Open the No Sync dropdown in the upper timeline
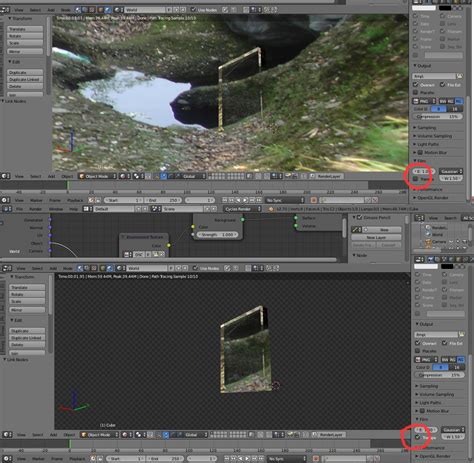 click(285, 200)
